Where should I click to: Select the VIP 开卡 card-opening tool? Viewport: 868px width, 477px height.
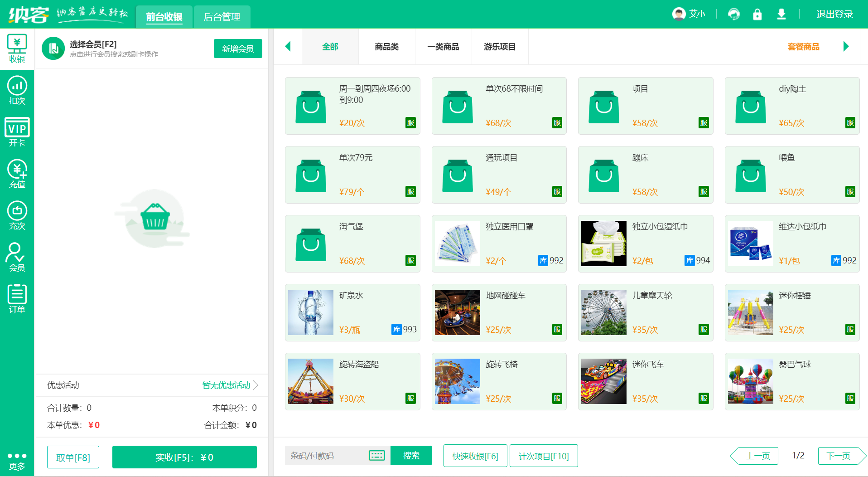click(17, 131)
